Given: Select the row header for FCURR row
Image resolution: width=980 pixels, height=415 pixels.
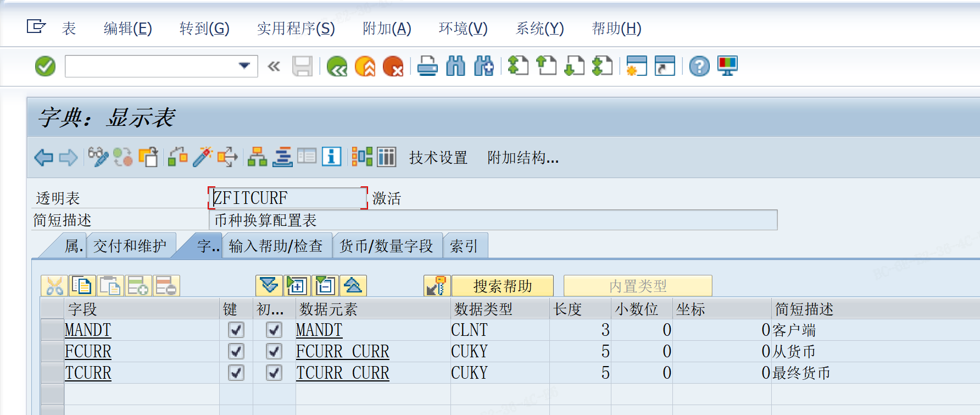Looking at the screenshot, I should [x=53, y=351].
